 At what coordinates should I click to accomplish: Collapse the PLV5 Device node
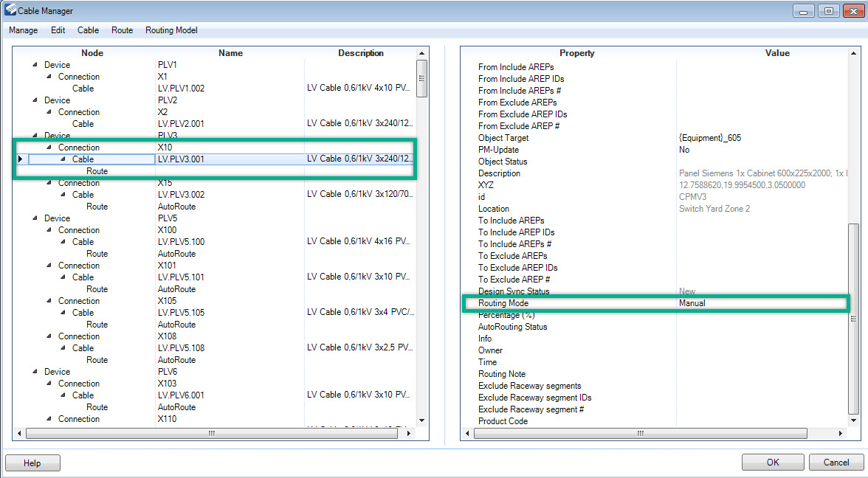35,218
